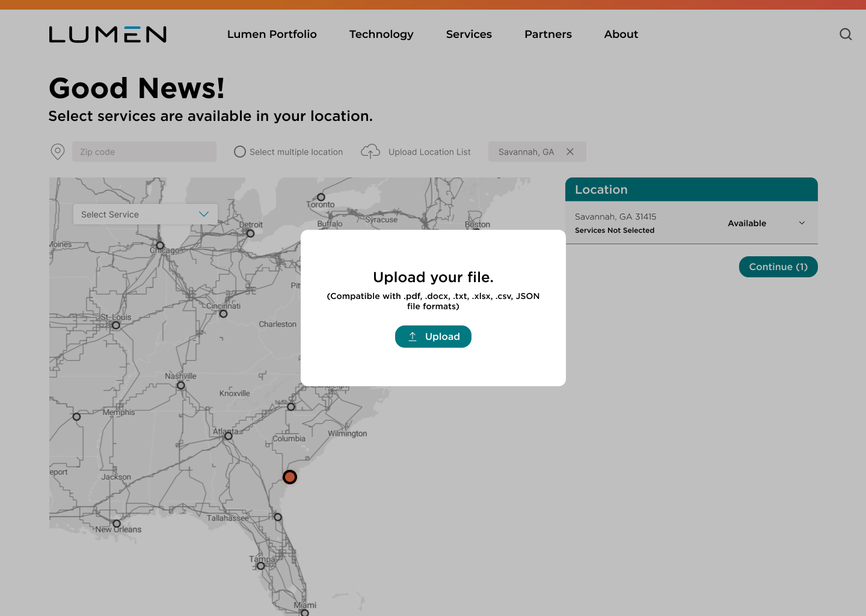Click the cloud upload icon
The height and width of the screenshot is (616, 866).
pos(370,152)
